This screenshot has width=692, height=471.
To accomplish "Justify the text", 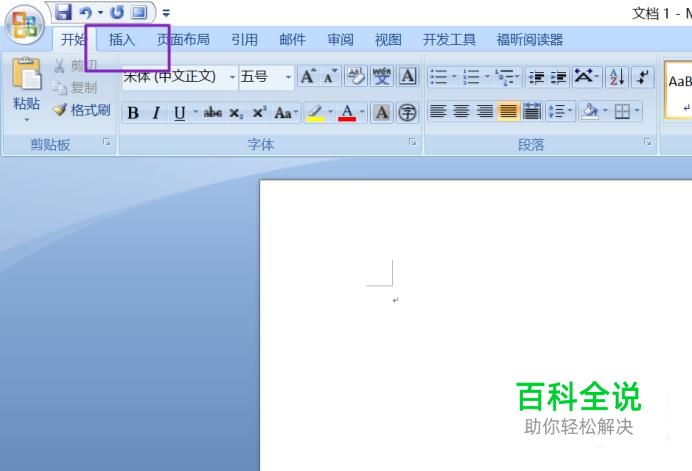I will tap(508, 111).
